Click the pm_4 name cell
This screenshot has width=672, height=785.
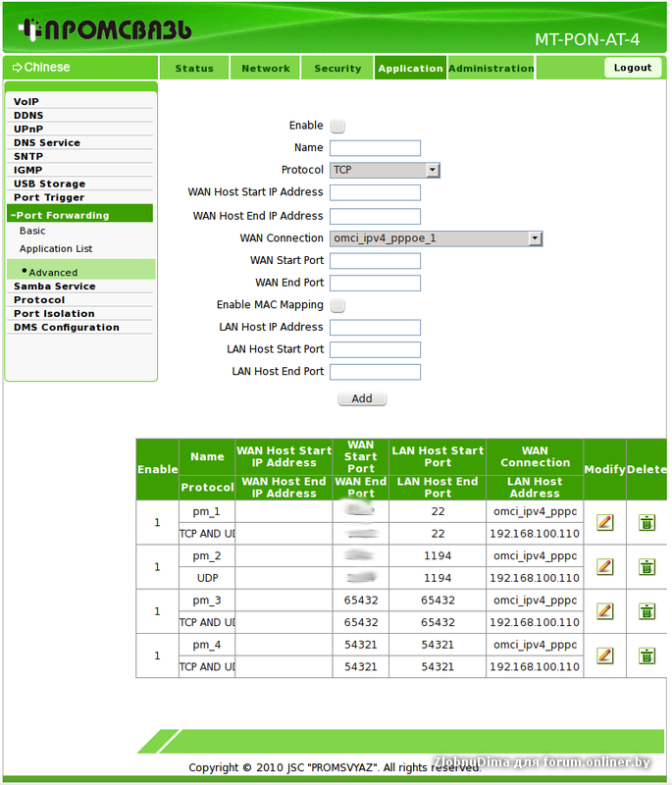(x=207, y=645)
